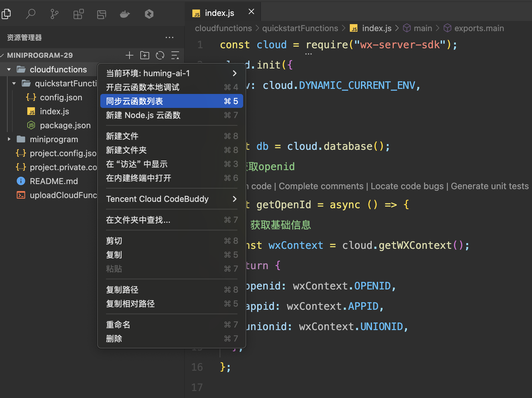Click the hexagon plugin icon at activity bar end
The width and height of the screenshot is (532, 398).
pos(149,14)
